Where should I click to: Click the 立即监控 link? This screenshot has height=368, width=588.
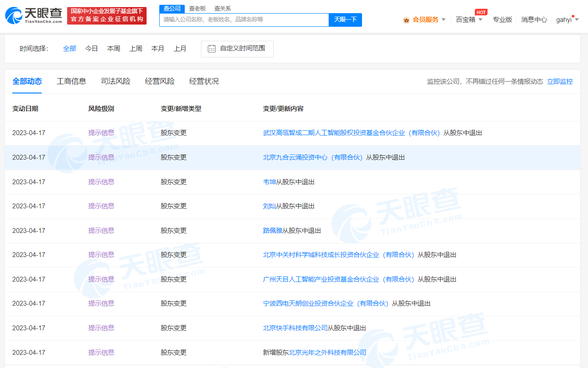coord(560,82)
